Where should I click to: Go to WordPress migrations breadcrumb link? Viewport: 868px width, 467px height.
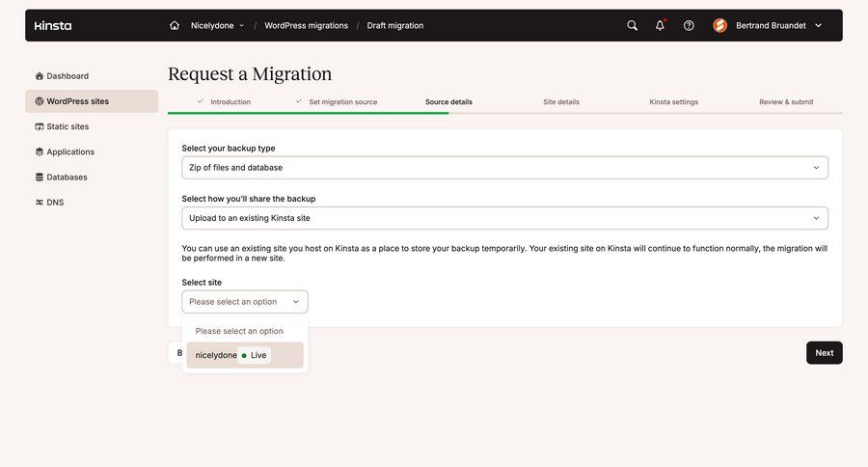[x=306, y=26]
